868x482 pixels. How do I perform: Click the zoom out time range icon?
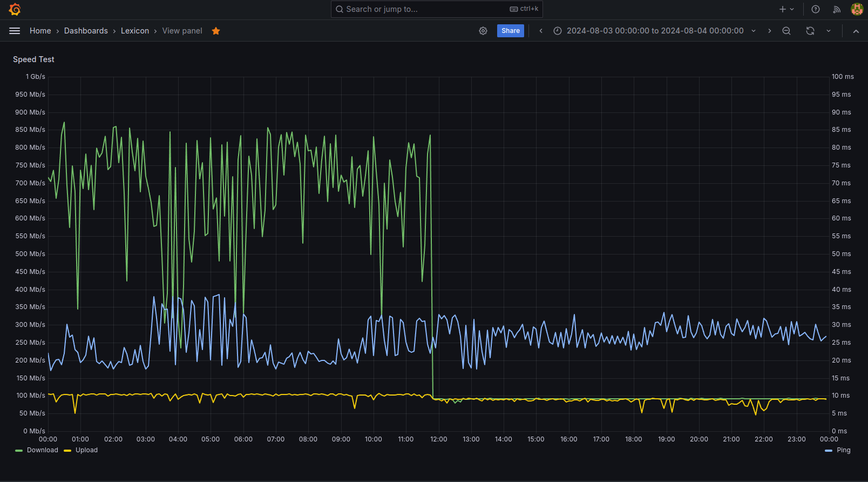786,31
